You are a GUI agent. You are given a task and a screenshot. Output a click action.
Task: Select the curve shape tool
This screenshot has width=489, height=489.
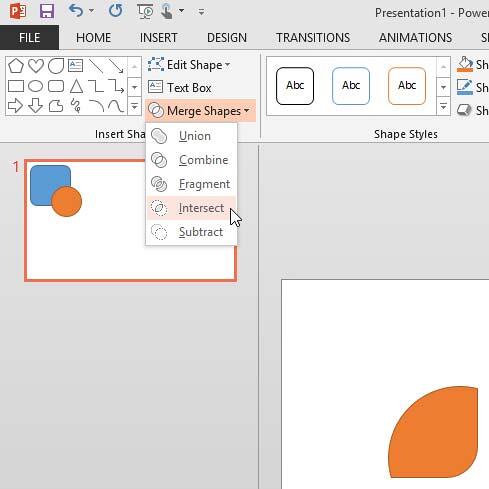pos(116,106)
